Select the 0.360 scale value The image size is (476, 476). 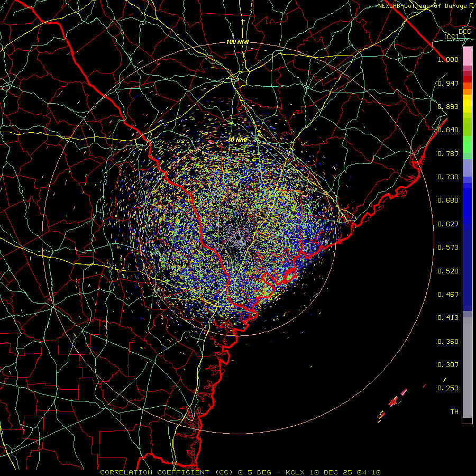click(x=448, y=342)
